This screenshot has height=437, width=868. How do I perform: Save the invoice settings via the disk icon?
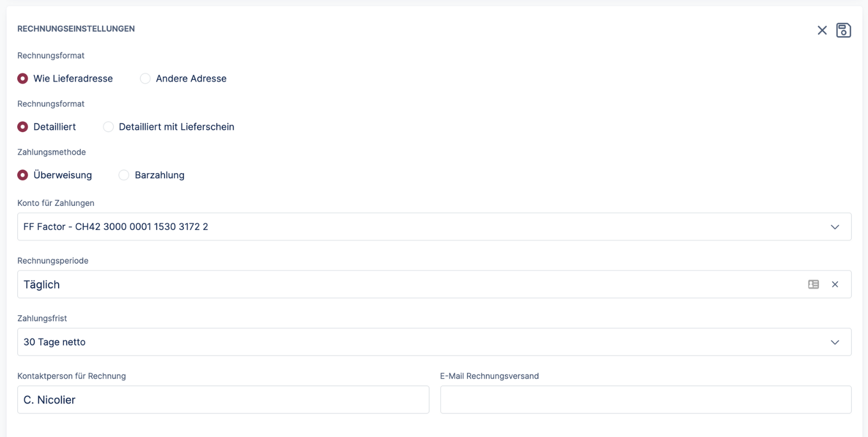(843, 30)
